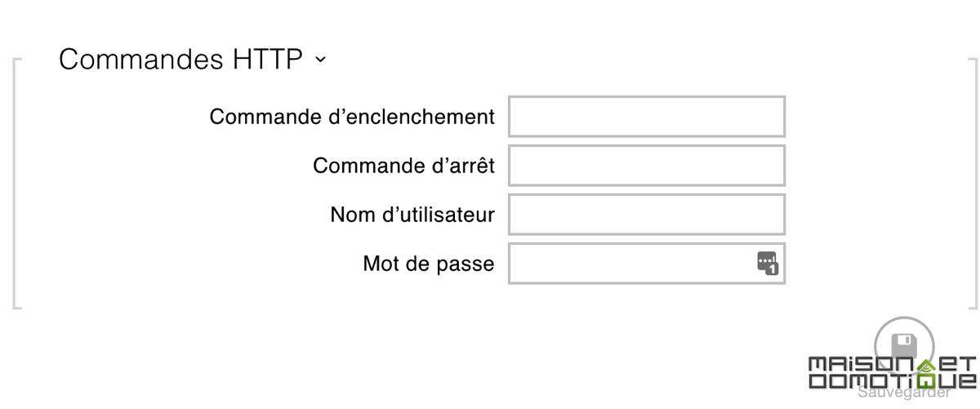The width and height of the screenshot is (980, 409).
Task: Click the Mot de passe label
Action: [429, 264]
